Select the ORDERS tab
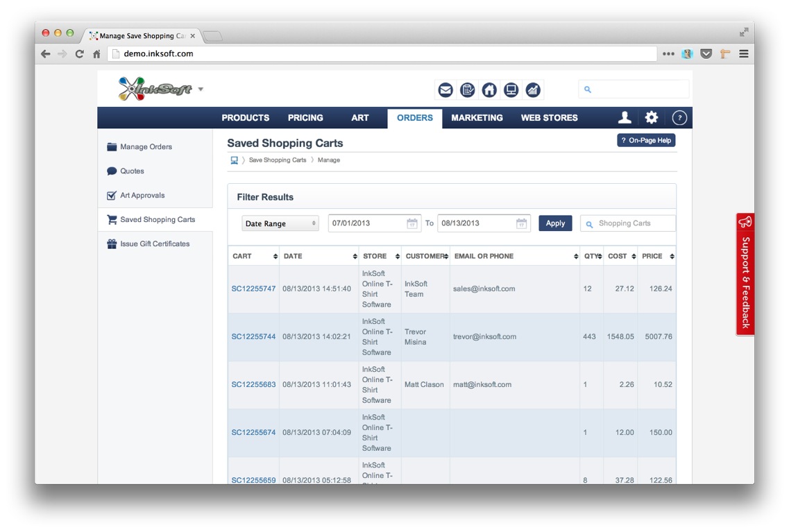789x532 pixels. [x=415, y=118]
